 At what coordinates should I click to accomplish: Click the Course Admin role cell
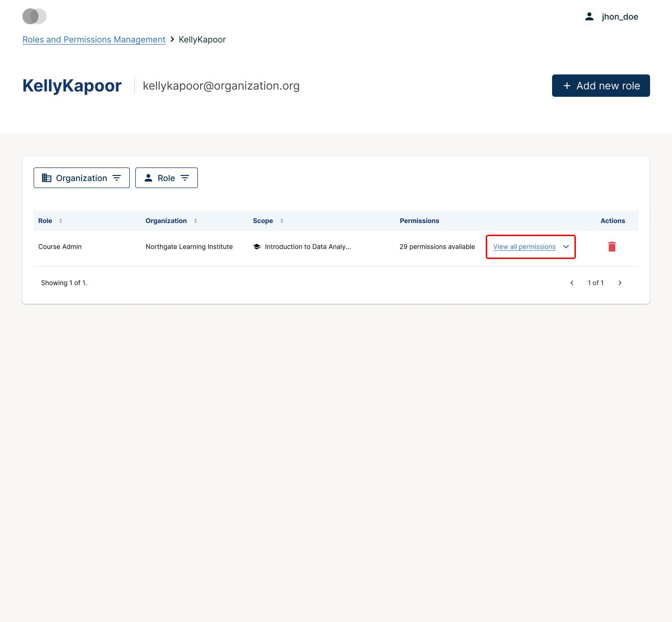click(x=60, y=247)
